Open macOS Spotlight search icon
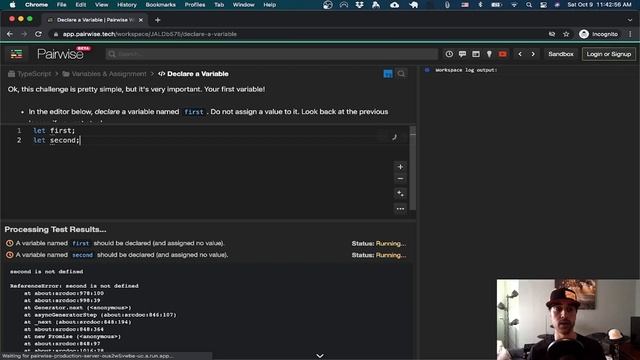The width and height of the screenshot is (640, 360). pos(529,4)
